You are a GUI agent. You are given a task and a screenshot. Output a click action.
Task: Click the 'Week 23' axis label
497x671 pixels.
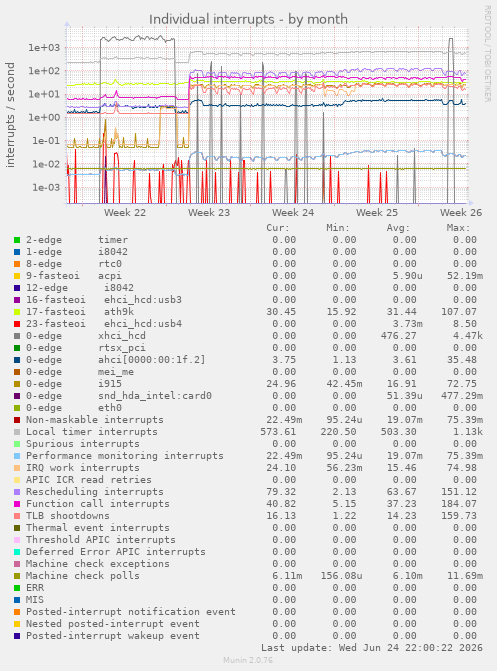209,213
